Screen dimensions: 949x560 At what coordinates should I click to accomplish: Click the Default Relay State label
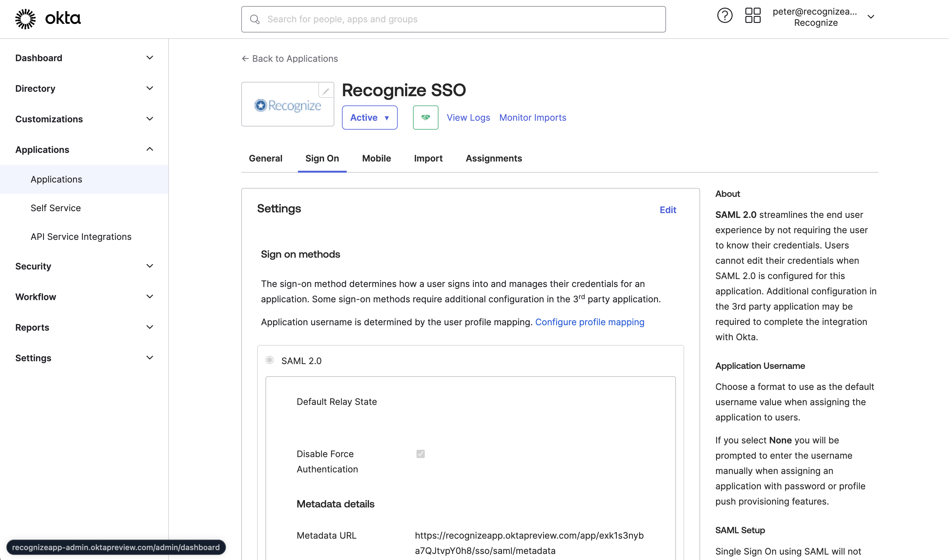pyautogui.click(x=337, y=401)
